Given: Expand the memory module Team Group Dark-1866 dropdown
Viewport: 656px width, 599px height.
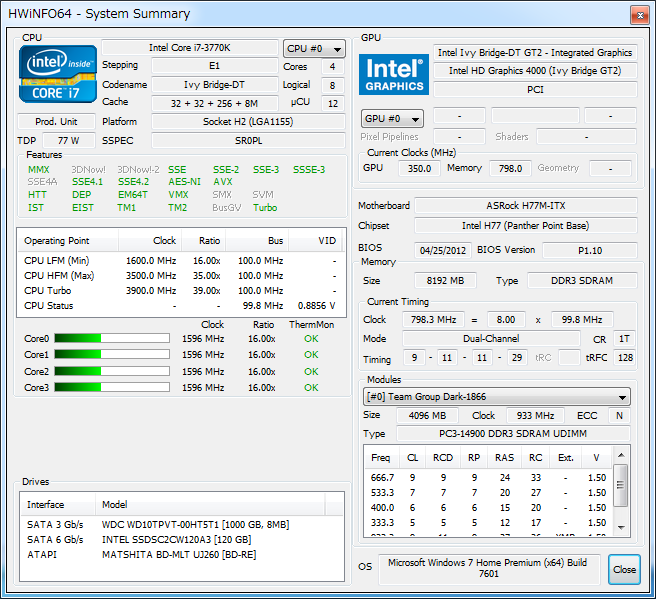Looking at the screenshot, I should pyautogui.click(x=496, y=397).
